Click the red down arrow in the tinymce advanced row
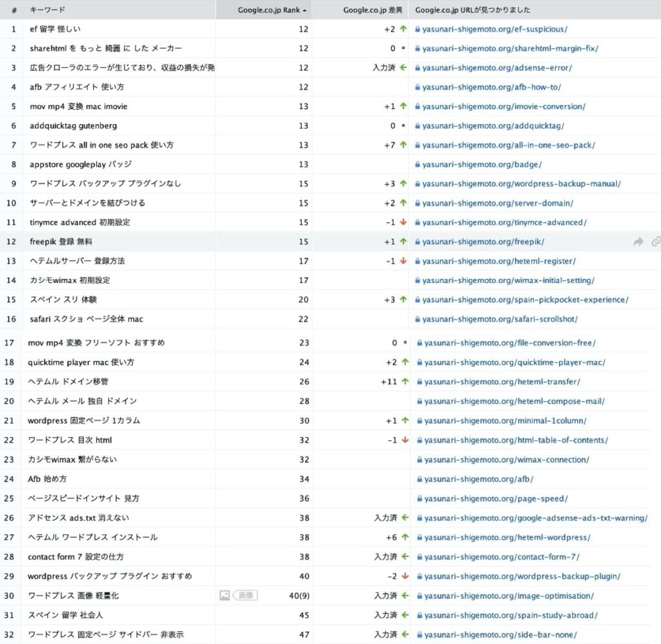Viewport: 661px width, 644px height. point(403,222)
